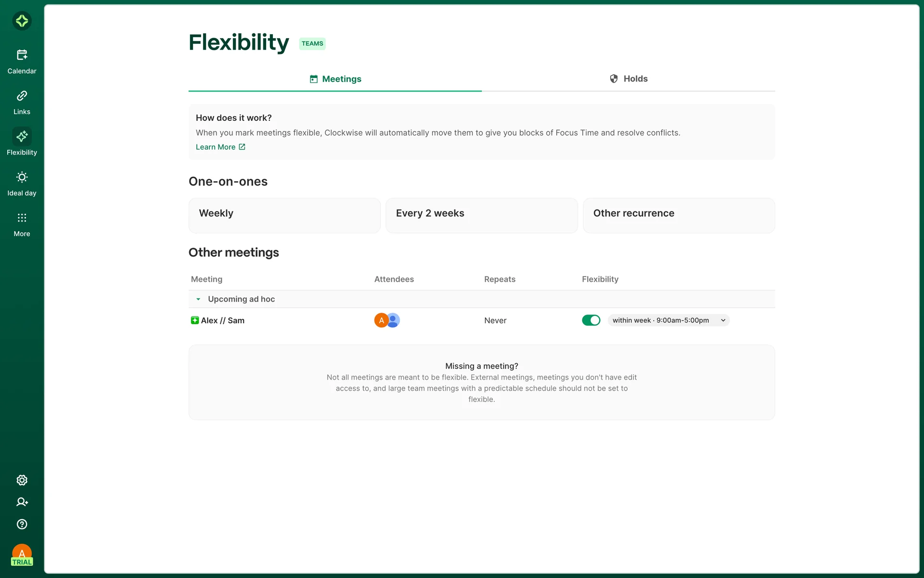Click the Other recurrence card
Image resolution: width=924 pixels, height=578 pixels.
click(x=679, y=215)
